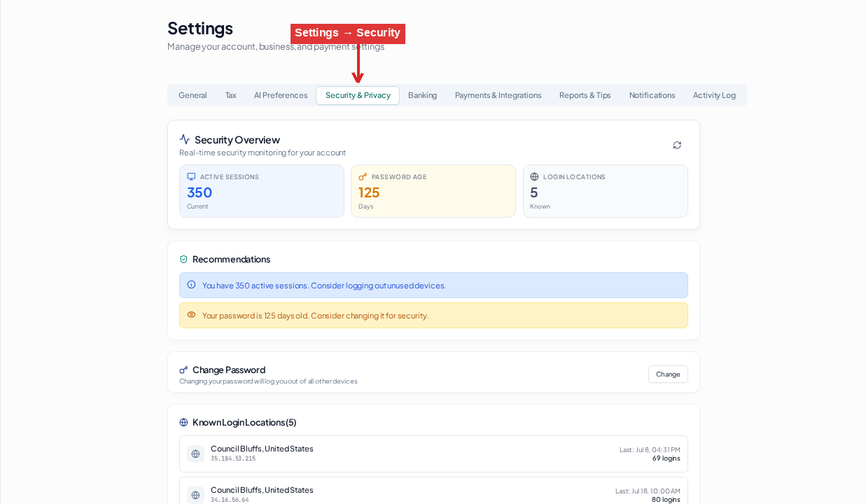Click the Recommendations heading

[231, 259]
